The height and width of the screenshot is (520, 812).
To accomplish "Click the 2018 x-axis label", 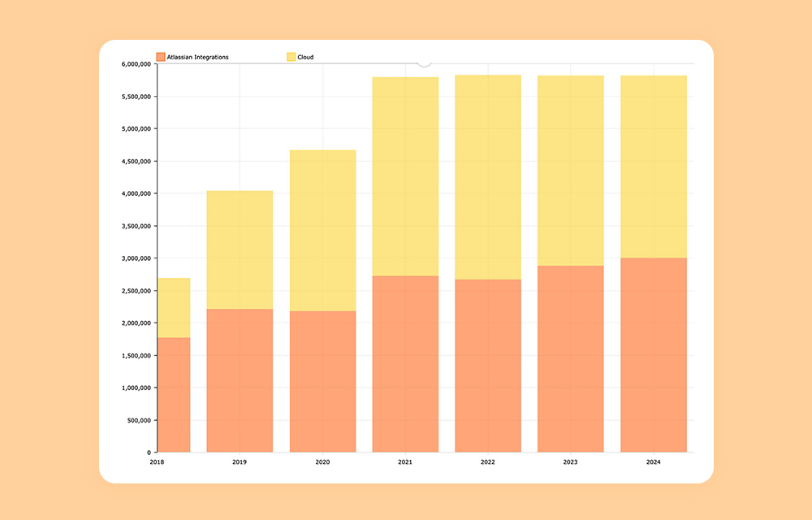I will coord(157,461).
